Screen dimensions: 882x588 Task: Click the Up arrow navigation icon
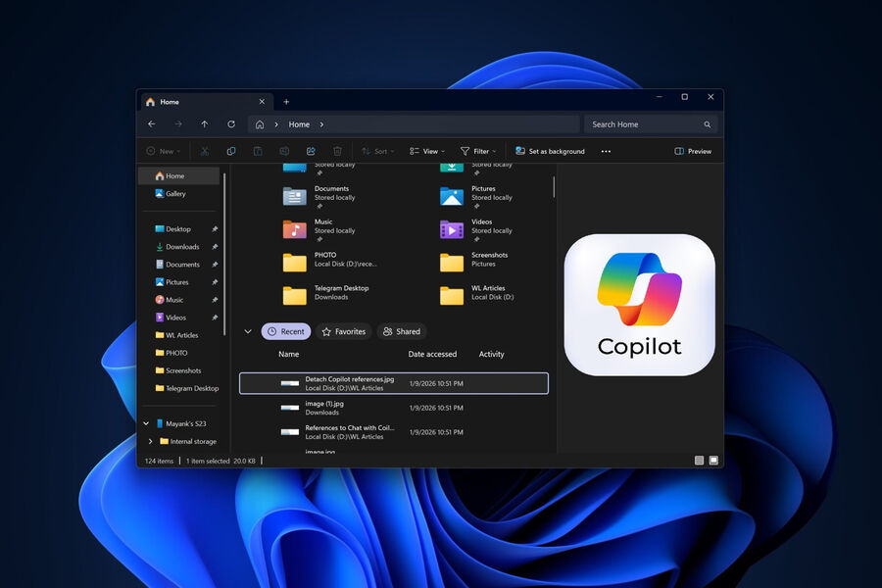[x=204, y=124]
